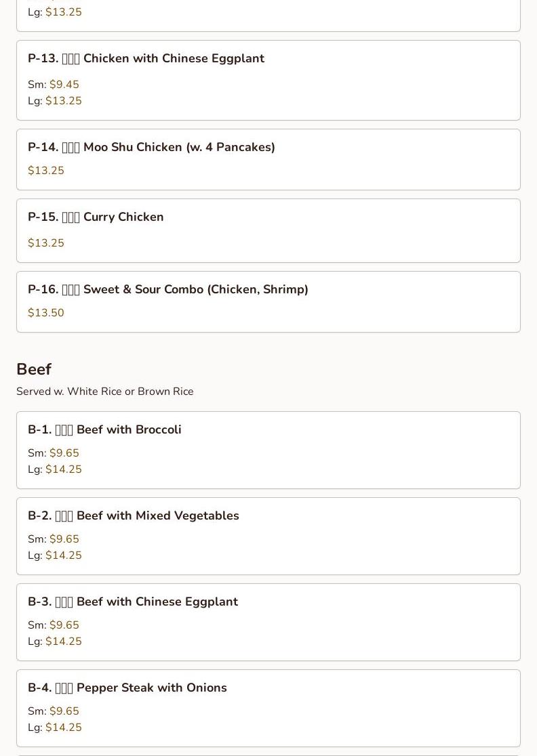
Task: Click the large $13.25 price under Chicken Eggplant
Action: (x=64, y=101)
